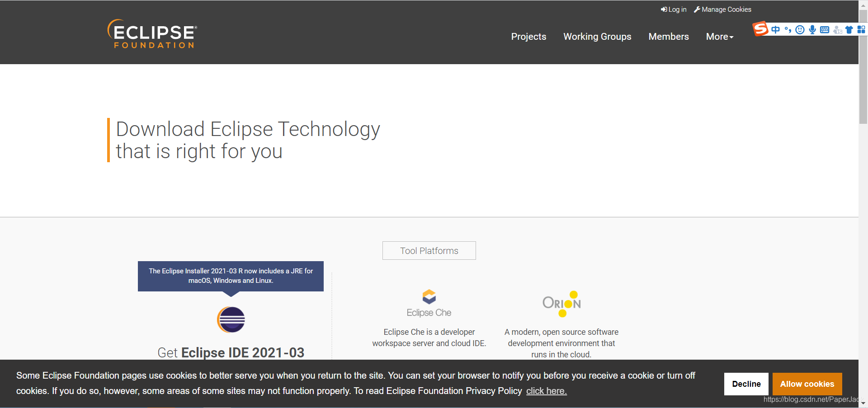Image resolution: width=868 pixels, height=408 pixels.
Task: Toggle punctuation mode in Sogou toolbar
Action: pyautogui.click(x=788, y=30)
